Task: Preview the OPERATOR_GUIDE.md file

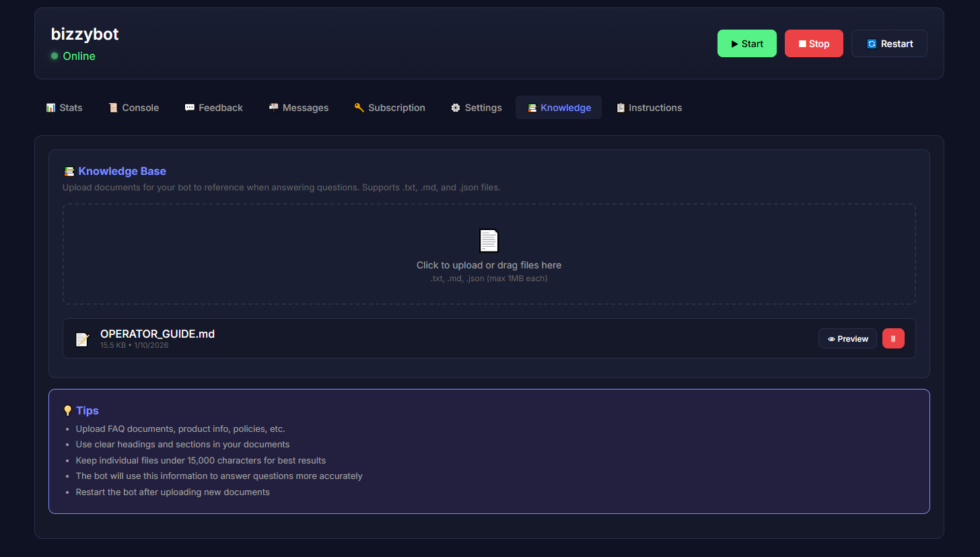Action: (847, 338)
